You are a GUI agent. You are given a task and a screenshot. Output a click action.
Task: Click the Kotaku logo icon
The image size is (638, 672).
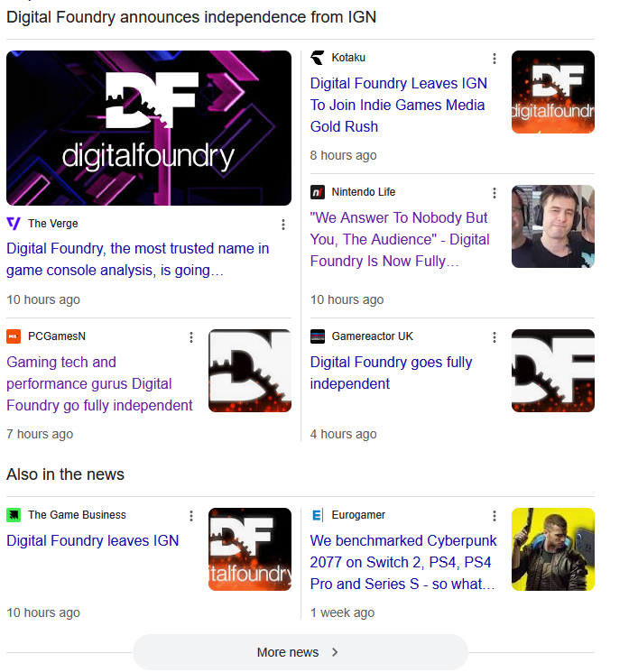(318, 58)
